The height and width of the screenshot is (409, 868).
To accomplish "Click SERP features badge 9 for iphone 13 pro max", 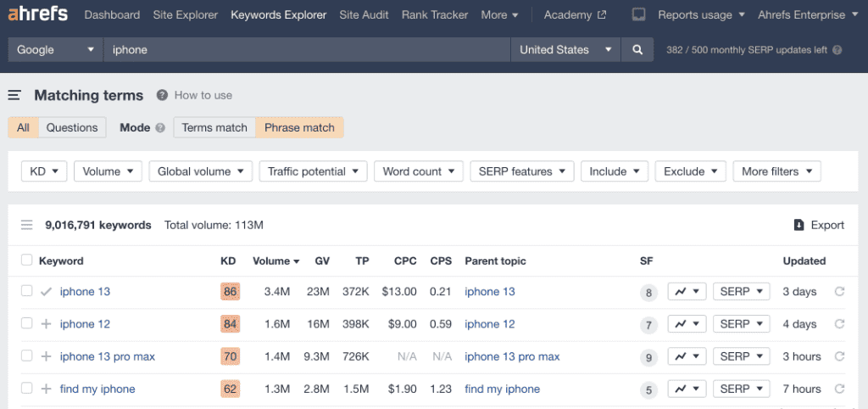I will [648, 357].
